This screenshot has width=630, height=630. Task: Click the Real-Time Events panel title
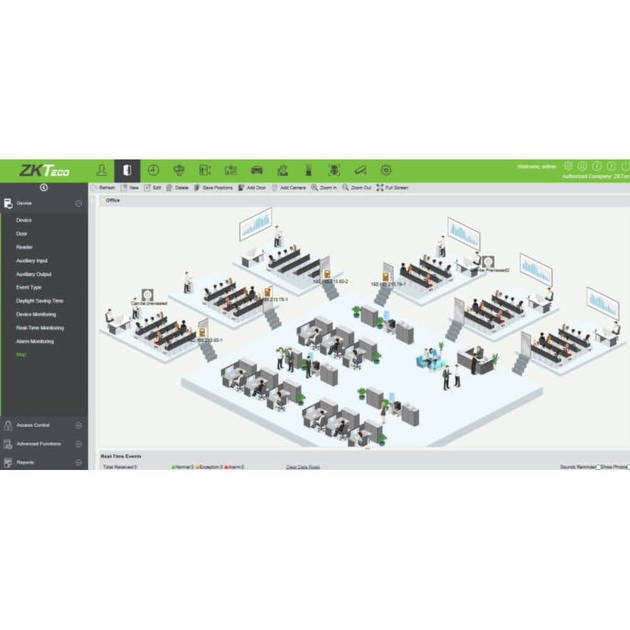[x=121, y=456]
